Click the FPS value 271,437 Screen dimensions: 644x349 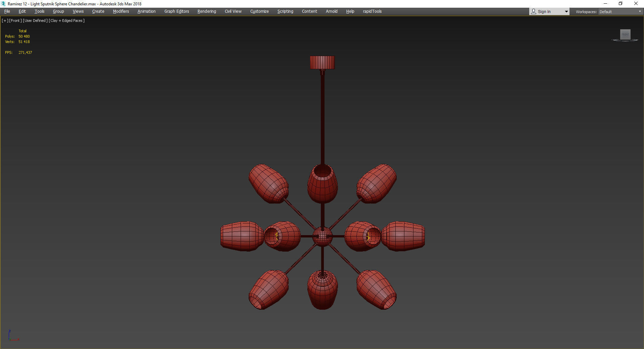pos(25,52)
